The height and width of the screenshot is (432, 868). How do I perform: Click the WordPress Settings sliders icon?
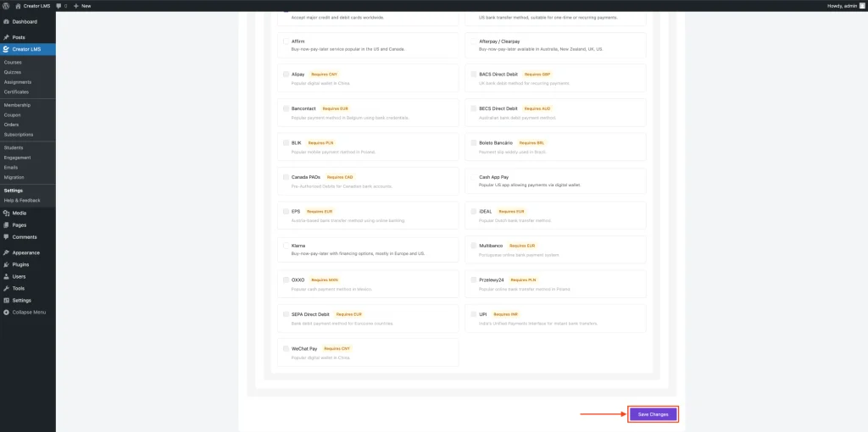[x=6, y=301]
